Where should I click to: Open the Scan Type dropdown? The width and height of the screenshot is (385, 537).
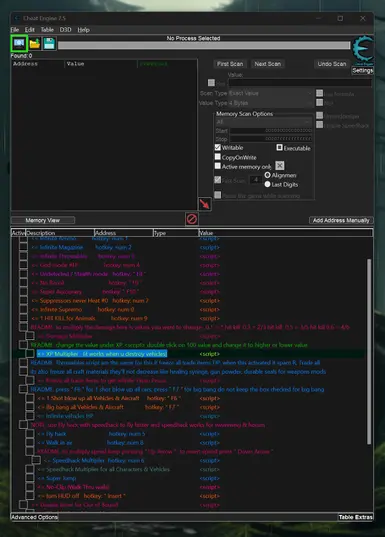click(x=271, y=93)
